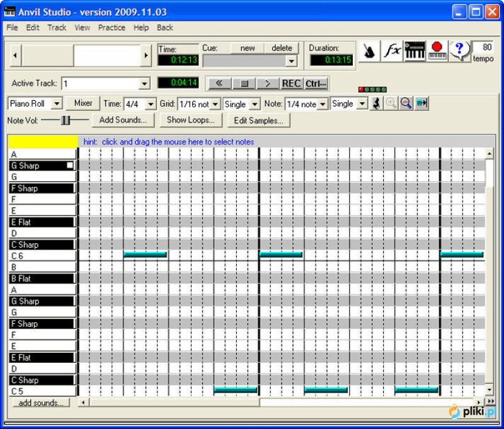Open the Grid 1/16 note dropdown

tap(215, 104)
